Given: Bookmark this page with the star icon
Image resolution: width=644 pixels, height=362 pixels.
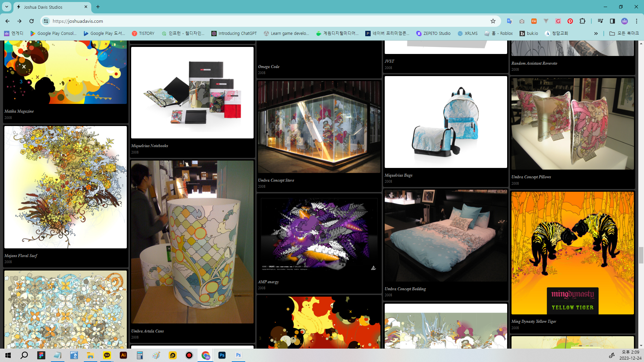Looking at the screenshot, I should point(493,21).
